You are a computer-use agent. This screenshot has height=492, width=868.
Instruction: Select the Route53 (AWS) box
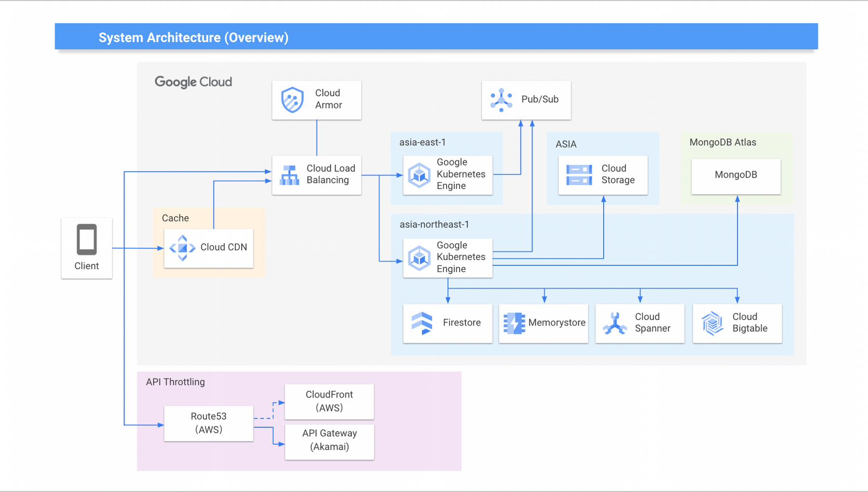coord(209,424)
